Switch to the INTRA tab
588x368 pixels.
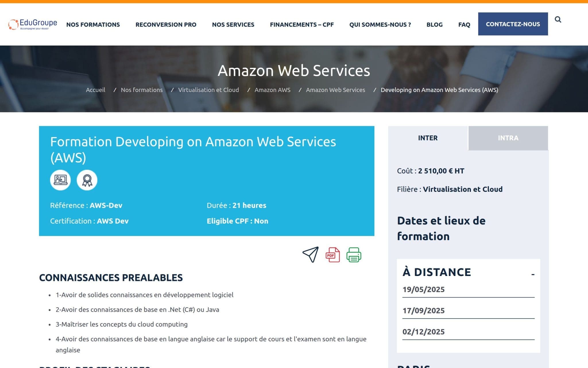[x=508, y=138]
